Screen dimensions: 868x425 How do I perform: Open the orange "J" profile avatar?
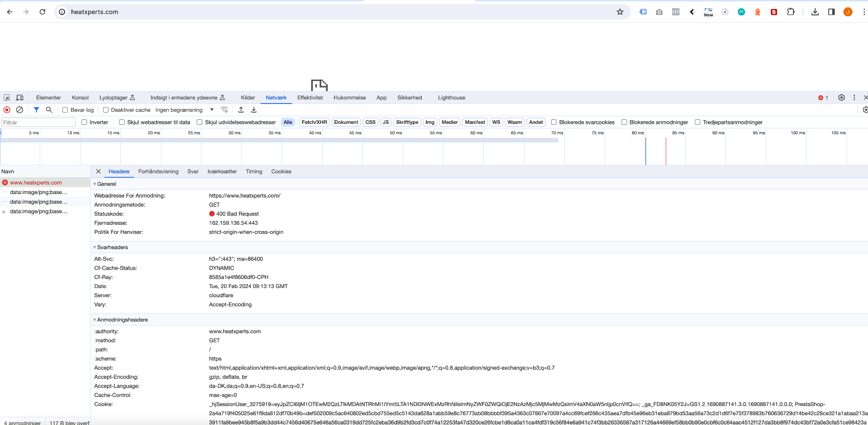[848, 12]
